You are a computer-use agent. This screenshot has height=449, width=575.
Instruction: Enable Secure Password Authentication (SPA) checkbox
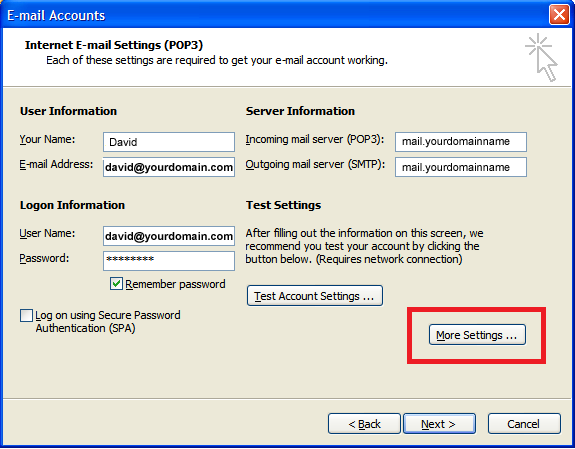tap(26, 315)
